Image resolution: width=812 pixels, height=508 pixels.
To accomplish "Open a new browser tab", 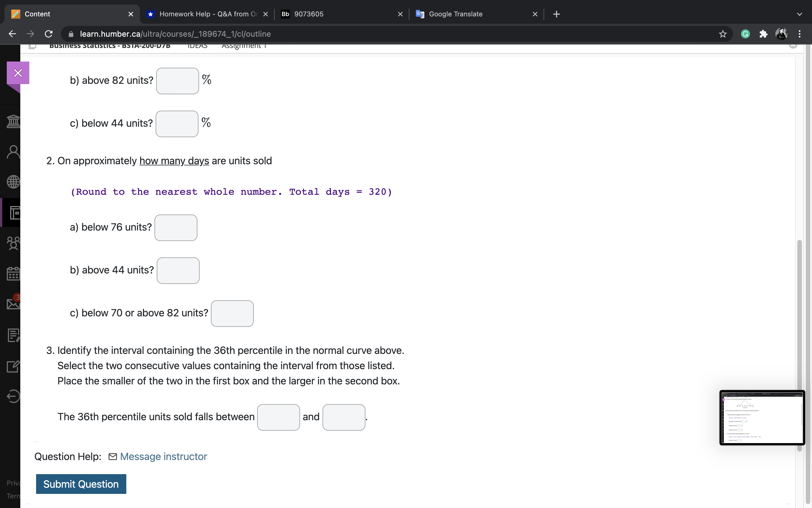I will point(556,14).
